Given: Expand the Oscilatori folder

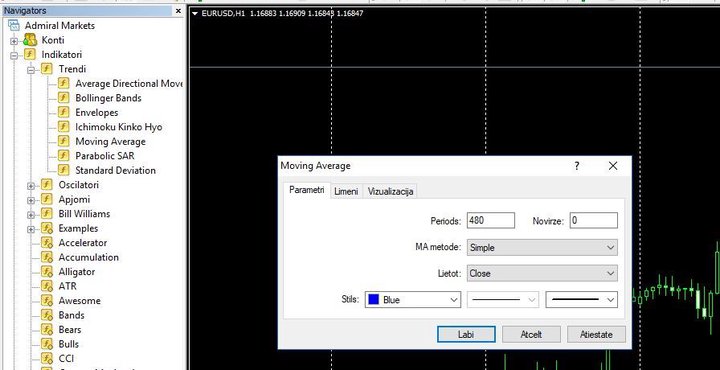Looking at the screenshot, I should pyautogui.click(x=31, y=186).
